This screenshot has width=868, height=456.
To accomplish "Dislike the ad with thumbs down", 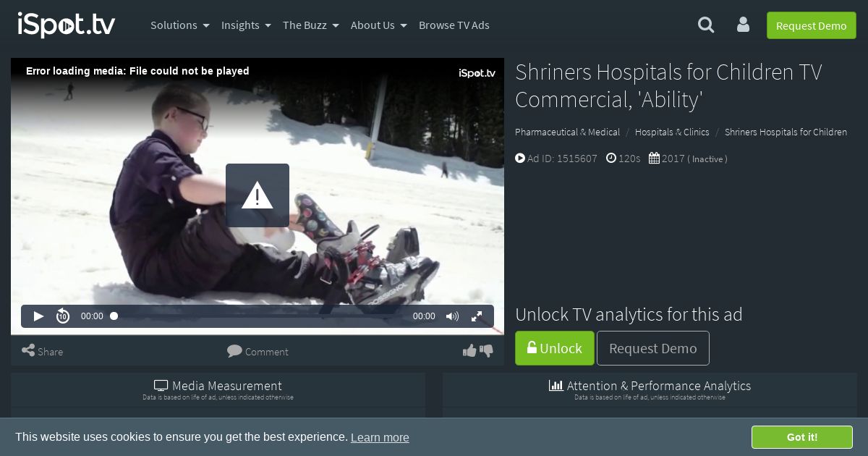I will 487,351.
